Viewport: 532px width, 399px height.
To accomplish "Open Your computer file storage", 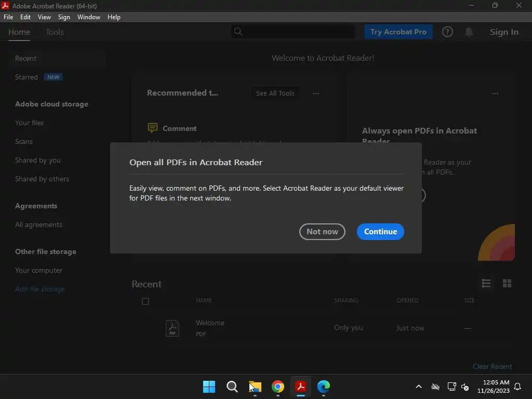I will [38, 270].
